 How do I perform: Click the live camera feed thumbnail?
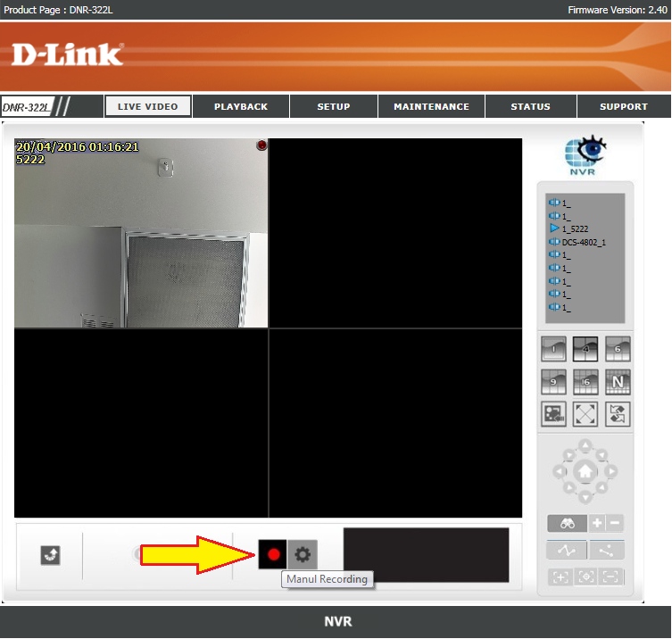coord(141,233)
